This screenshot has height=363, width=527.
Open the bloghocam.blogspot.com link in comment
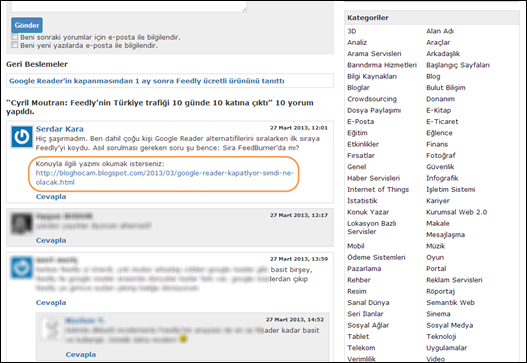165,177
